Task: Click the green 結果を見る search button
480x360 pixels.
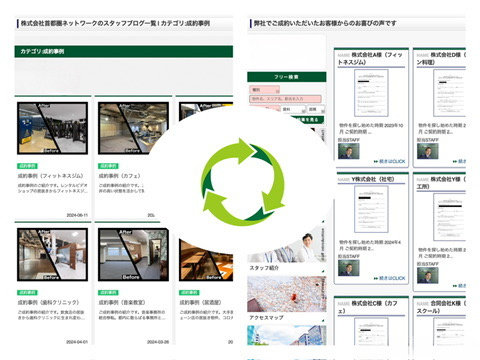Action: click(x=307, y=120)
